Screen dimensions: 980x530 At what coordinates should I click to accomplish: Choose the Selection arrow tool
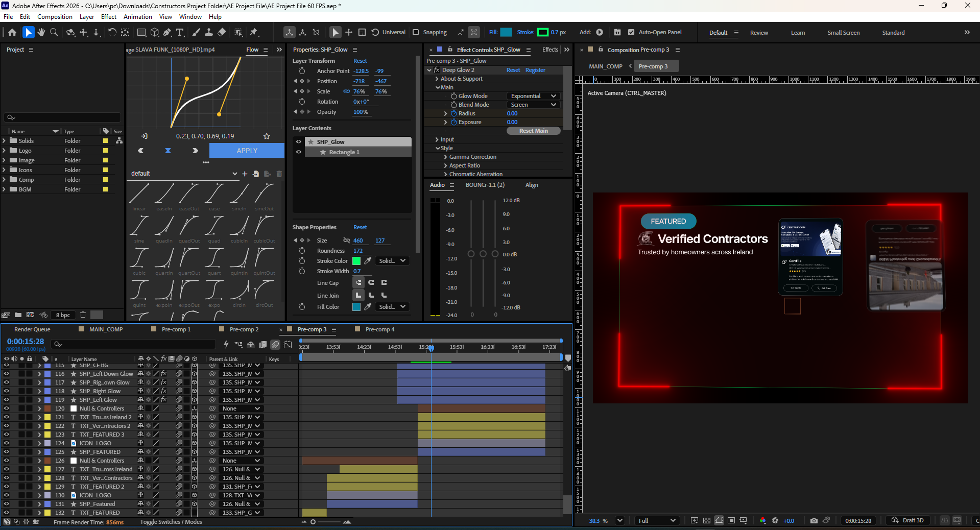pyautogui.click(x=28, y=32)
